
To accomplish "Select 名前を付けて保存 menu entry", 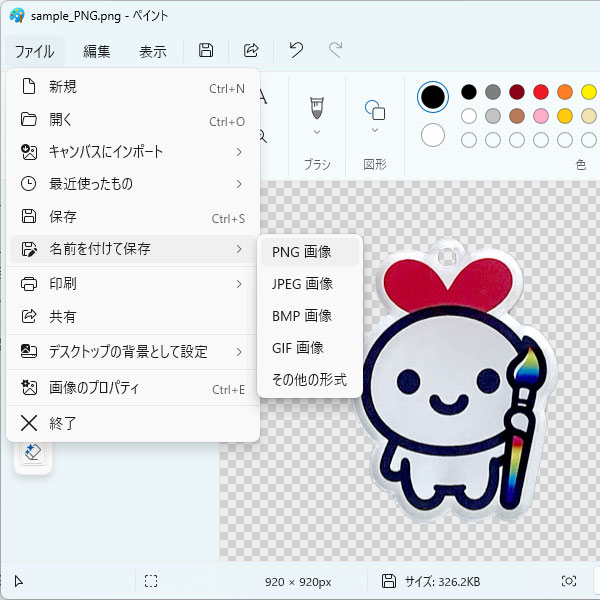I will click(132, 249).
